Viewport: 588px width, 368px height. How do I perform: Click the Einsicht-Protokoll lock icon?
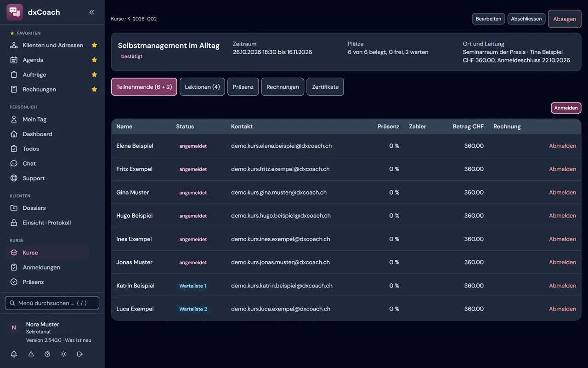pyautogui.click(x=14, y=223)
